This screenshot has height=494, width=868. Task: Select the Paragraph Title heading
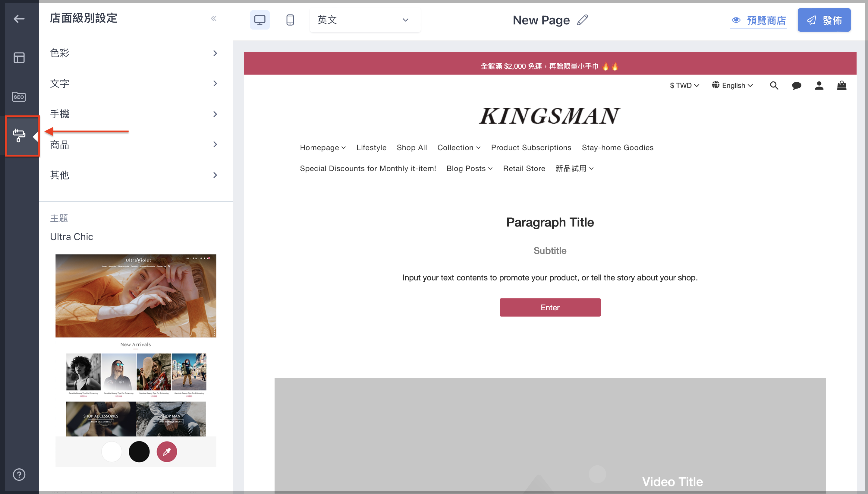pyautogui.click(x=550, y=223)
